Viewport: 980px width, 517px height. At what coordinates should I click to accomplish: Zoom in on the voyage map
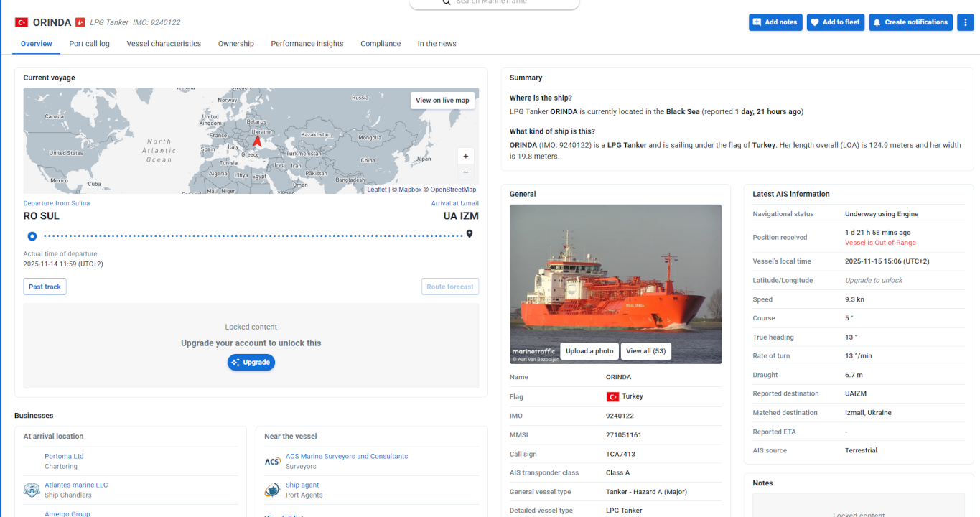tap(466, 156)
